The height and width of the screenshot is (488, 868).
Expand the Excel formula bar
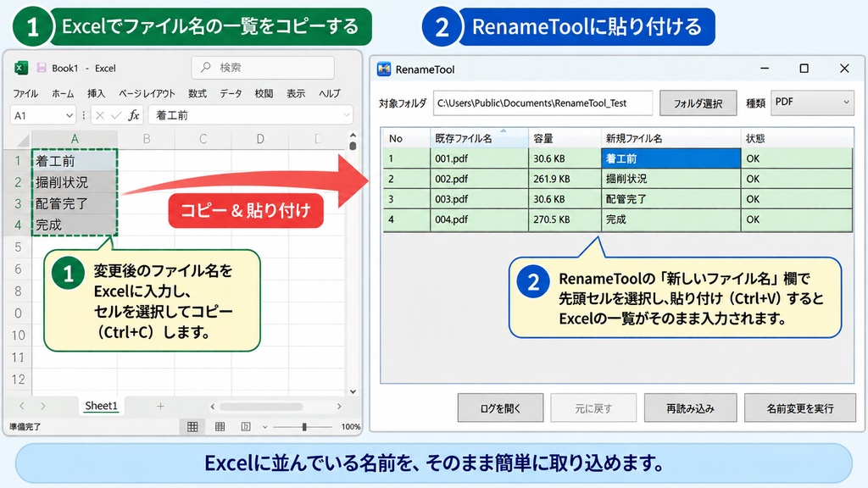347,115
